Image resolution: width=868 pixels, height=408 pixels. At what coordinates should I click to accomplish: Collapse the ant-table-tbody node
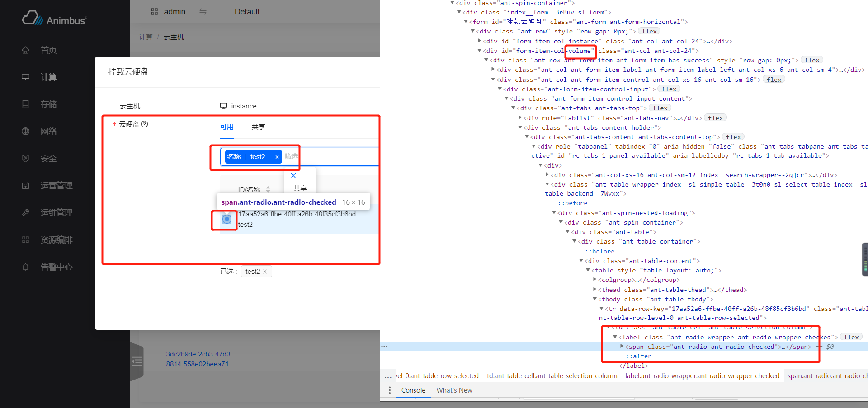(594, 299)
